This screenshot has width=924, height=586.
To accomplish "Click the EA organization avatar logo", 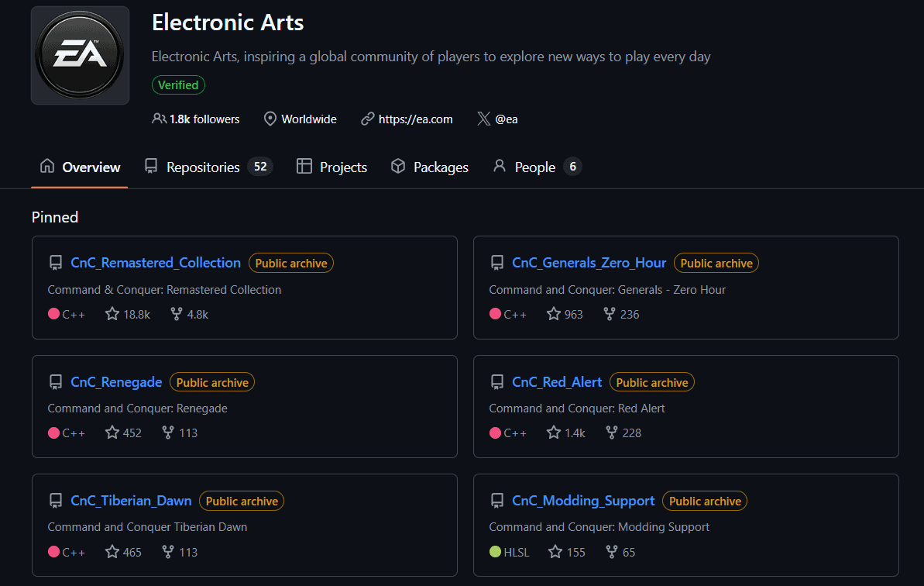I will point(80,55).
